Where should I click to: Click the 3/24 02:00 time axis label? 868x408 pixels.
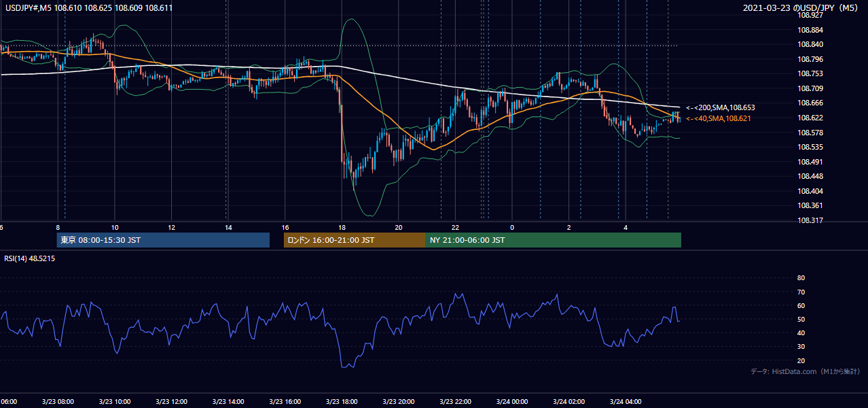568,402
